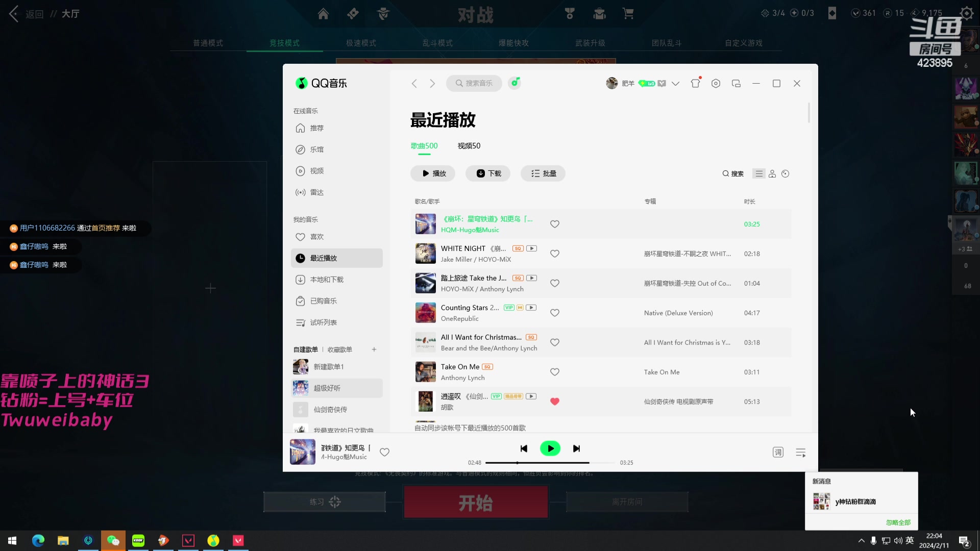Add a new playlist with plus icon
This screenshot has height=551, width=980.
coord(374,349)
